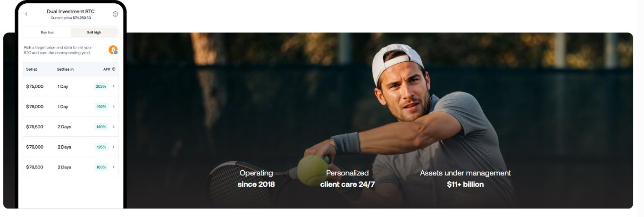644x217 pixels.
Task: Click the 203% APR badge
Action: [101, 86]
